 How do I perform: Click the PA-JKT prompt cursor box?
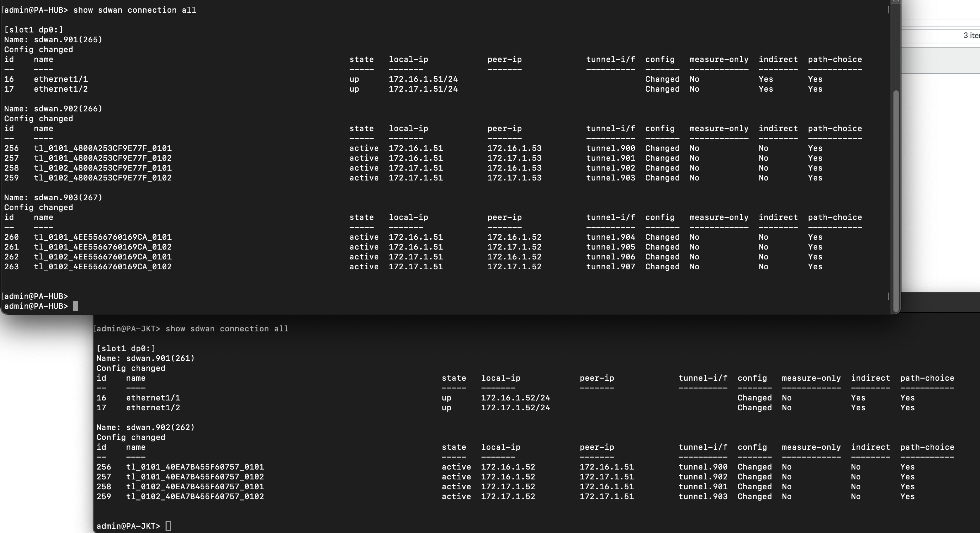point(168,526)
